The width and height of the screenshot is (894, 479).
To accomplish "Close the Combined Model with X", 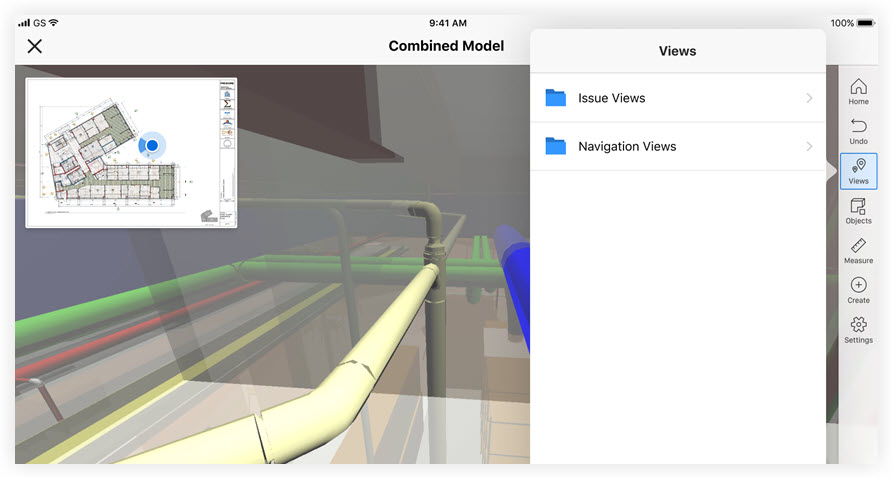I will (35, 46).
